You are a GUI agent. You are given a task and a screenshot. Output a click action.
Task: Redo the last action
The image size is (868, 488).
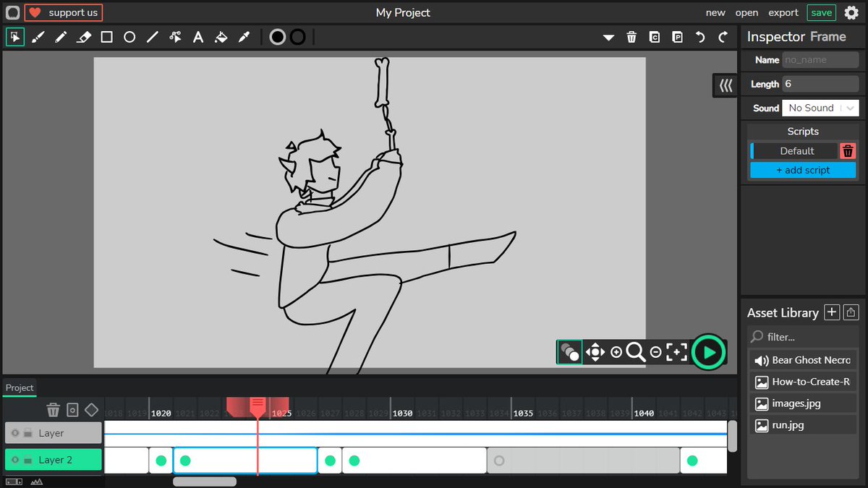click(x=723, y=38)
